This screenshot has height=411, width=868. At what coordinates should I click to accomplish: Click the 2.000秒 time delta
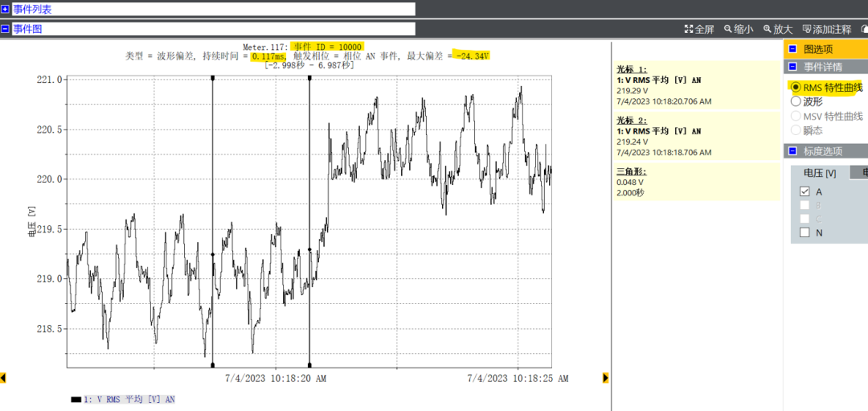[x=630, y=193]
